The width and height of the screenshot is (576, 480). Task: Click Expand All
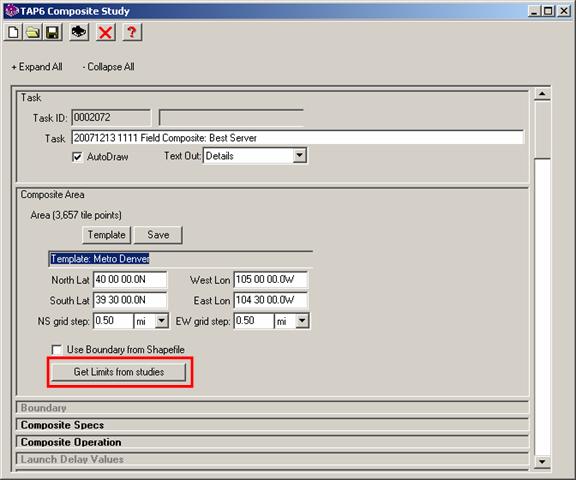(37, 67)
